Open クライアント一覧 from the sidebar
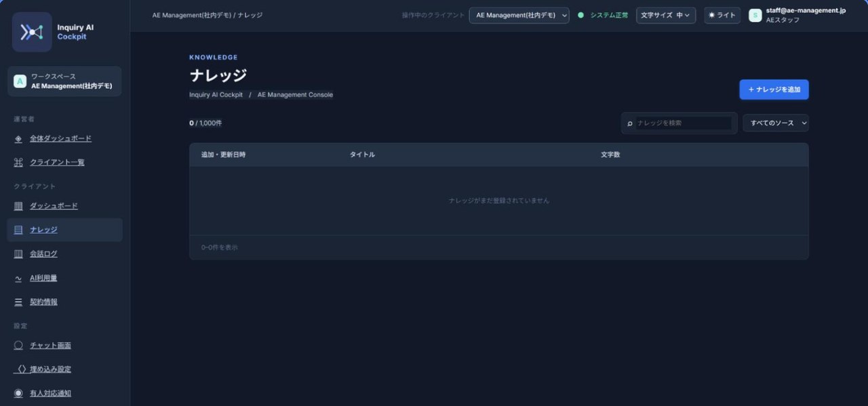 coord(64,163)
